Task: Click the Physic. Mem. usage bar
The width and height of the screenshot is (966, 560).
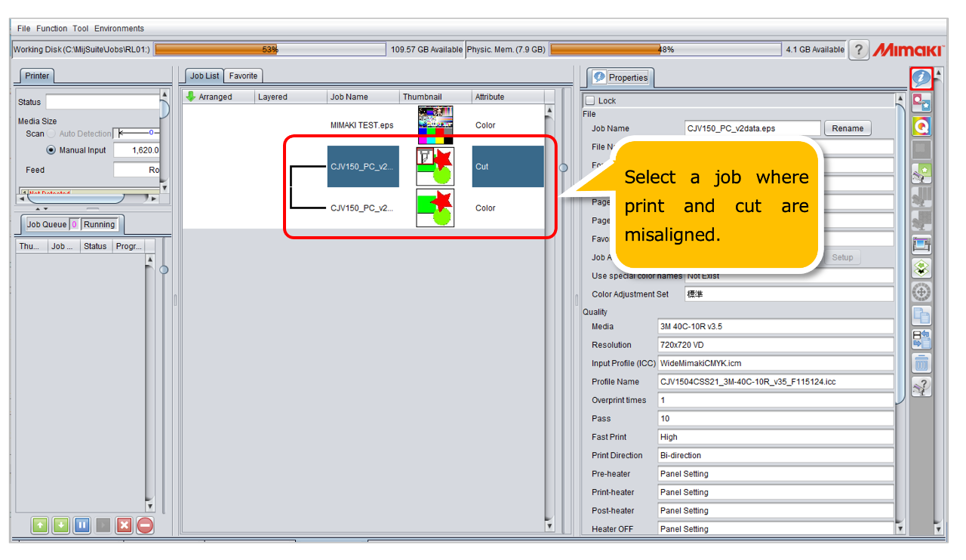Action: (x=666, y=50)
